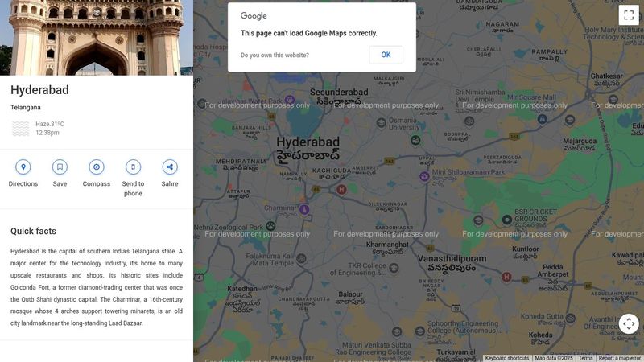The width and height of the screenshot is (644, 362).
Task: Click the Sahre share icon
Action: (170, 167)
